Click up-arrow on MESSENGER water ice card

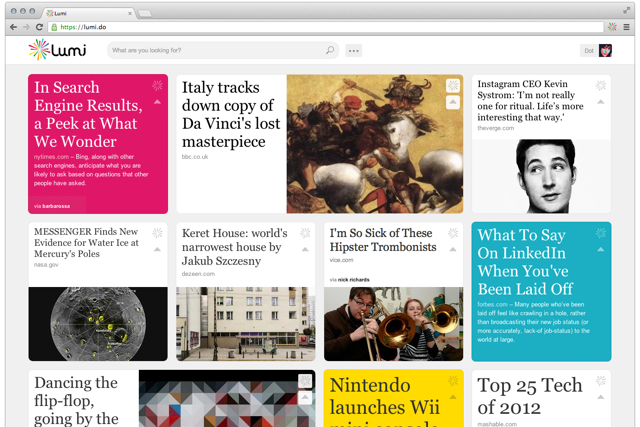(157, 250)
